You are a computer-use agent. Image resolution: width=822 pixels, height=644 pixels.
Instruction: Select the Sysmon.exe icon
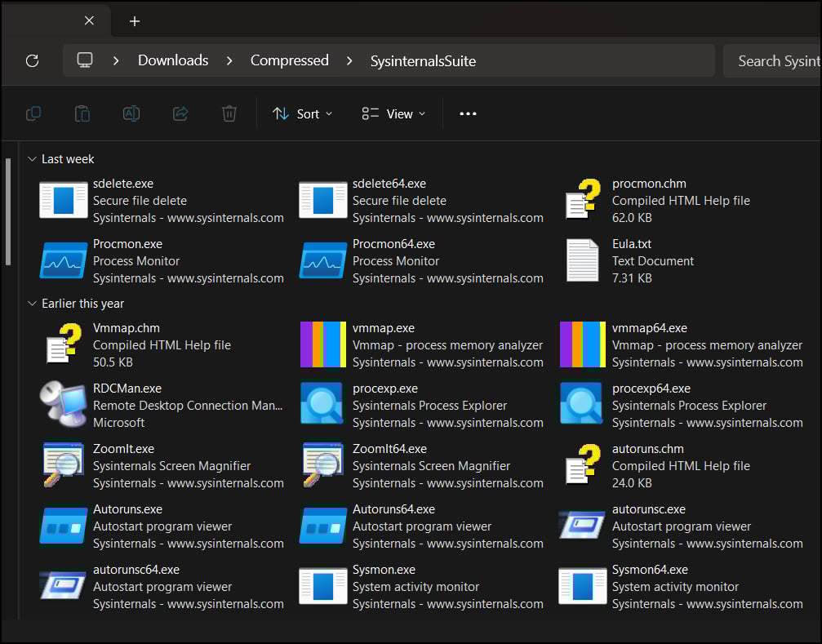pyautogui.click(x=323, y=586)
